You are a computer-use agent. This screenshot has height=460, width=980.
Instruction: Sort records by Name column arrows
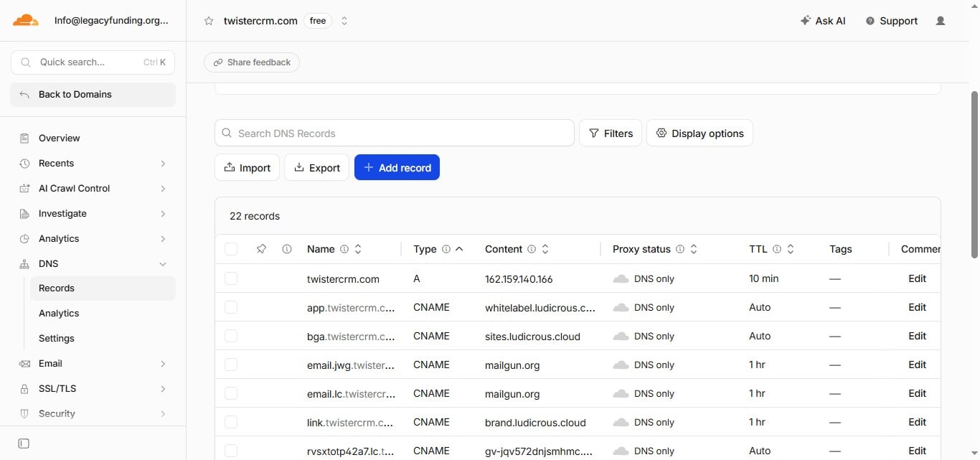(x=358, y=249)
